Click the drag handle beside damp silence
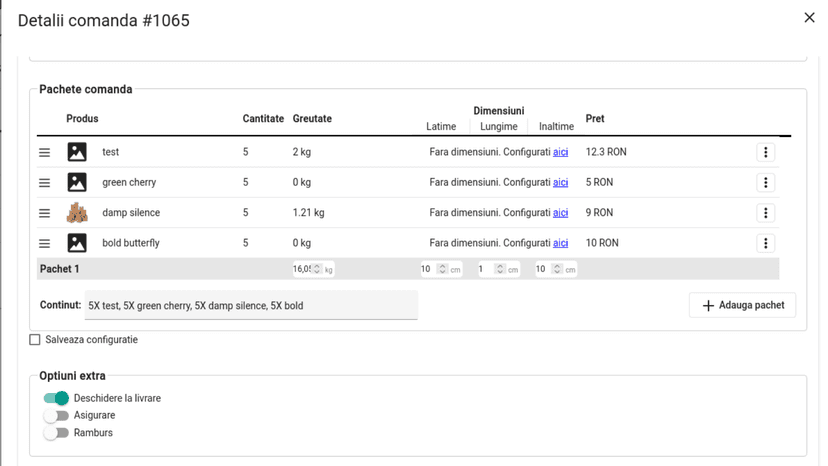The width and height of the screenshot is (828, 466). (x=44, y=213)
